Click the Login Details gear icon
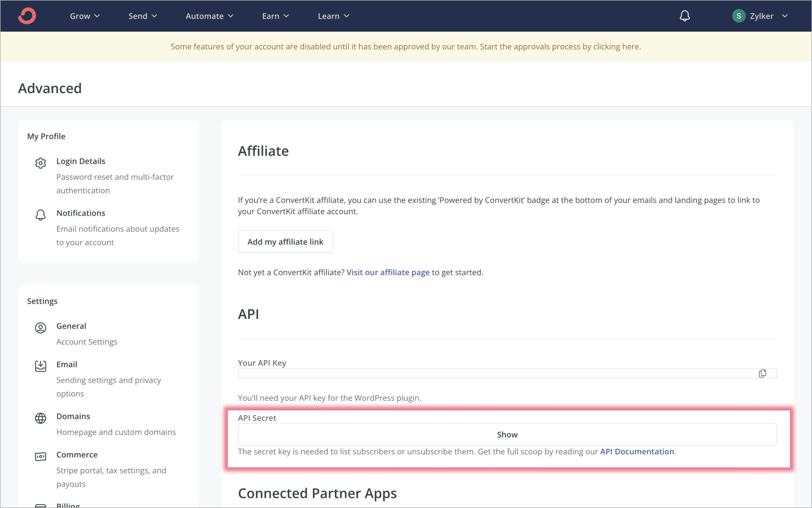 click(41, 163)
